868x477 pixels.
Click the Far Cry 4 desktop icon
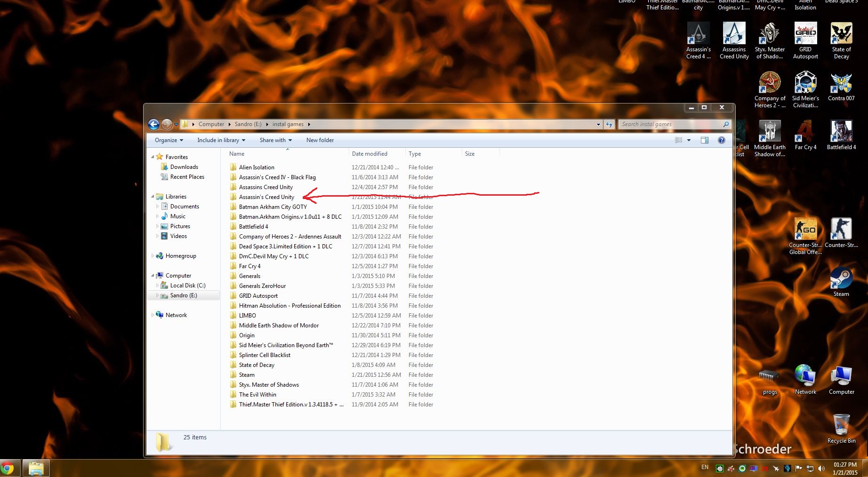click(805, 135)
